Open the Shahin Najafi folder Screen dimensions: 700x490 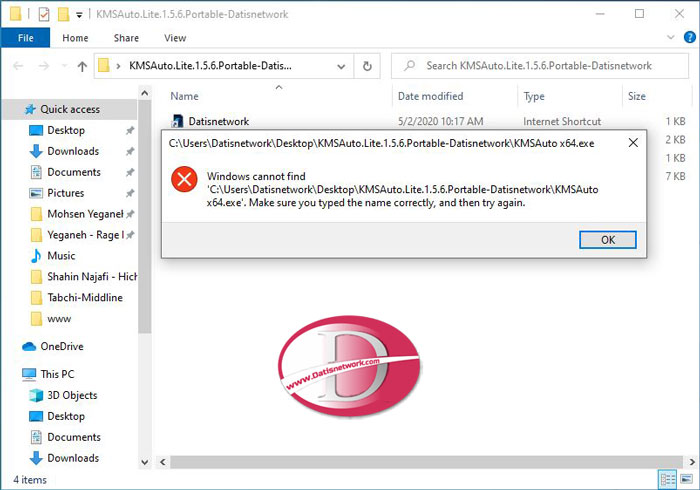(x=92, y=277)
